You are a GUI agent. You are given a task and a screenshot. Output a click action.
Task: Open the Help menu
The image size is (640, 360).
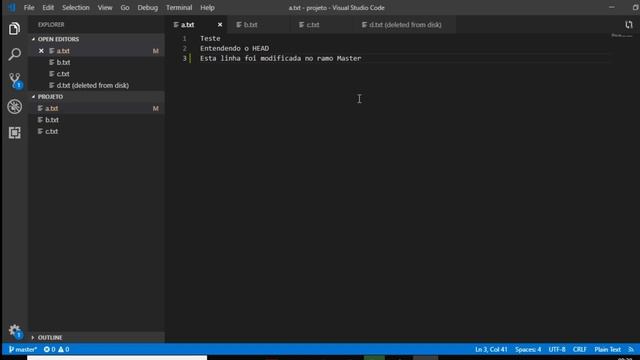pos(207,8)
